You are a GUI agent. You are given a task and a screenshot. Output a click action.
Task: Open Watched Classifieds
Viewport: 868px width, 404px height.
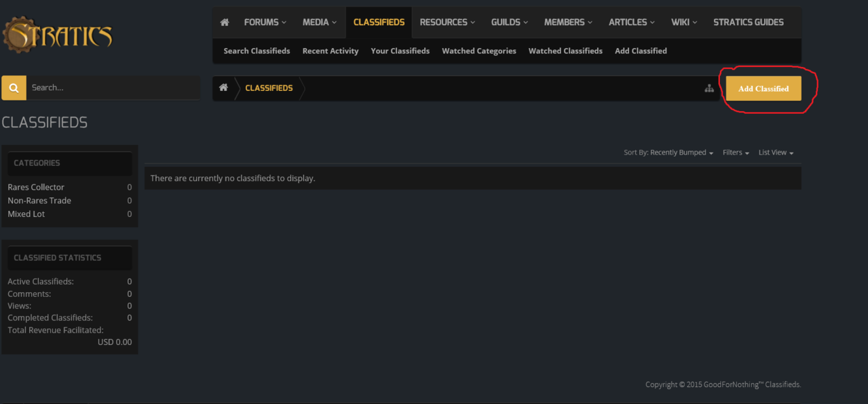565,51
